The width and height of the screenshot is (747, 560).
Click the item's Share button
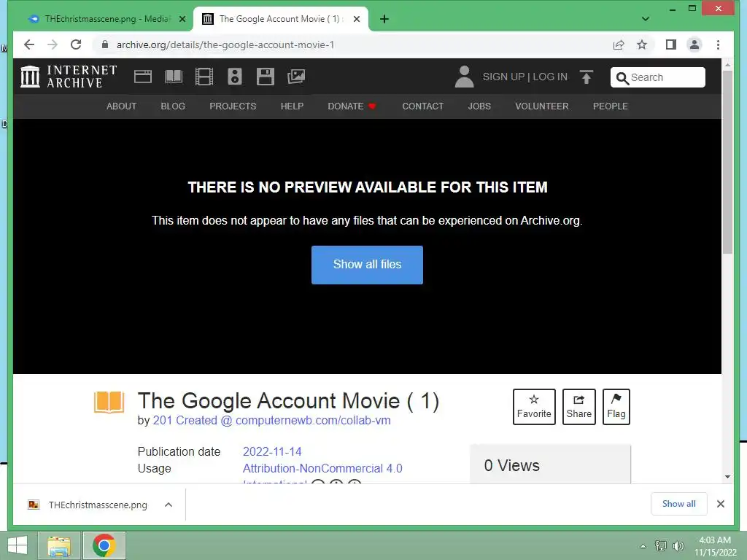click(578, 407)
